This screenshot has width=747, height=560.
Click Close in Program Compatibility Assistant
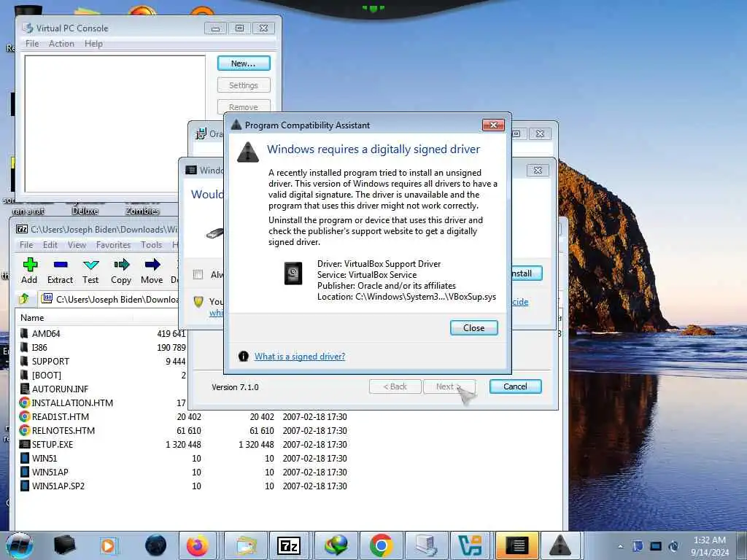[x=473, y=327]
